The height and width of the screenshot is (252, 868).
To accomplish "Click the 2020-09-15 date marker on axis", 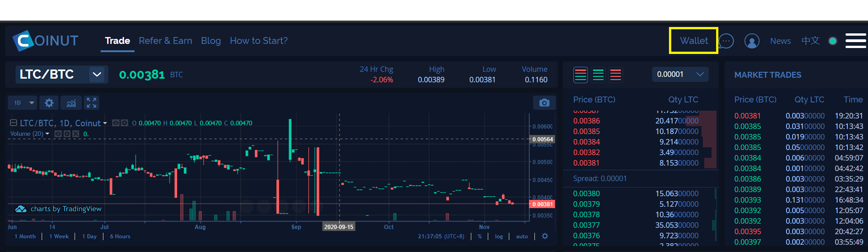I will [339, 227].
